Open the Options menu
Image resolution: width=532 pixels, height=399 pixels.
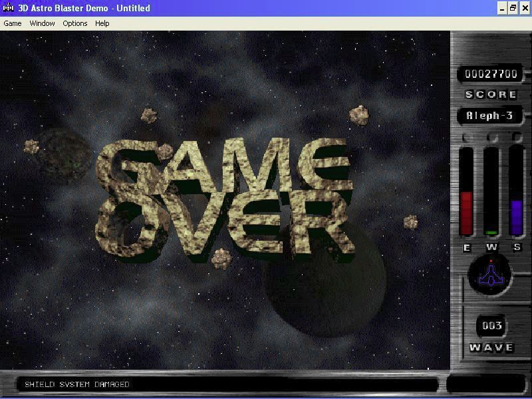tap(75, 23)
